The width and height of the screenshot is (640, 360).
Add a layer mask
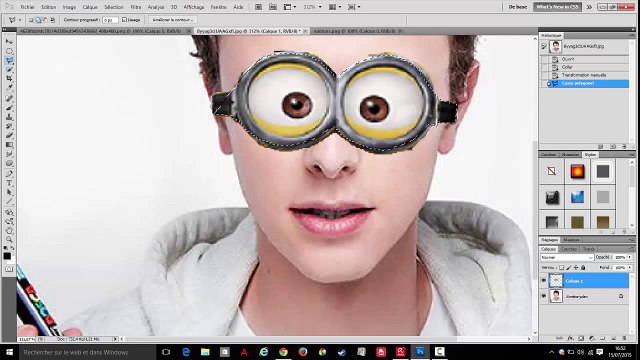[581, 338]
